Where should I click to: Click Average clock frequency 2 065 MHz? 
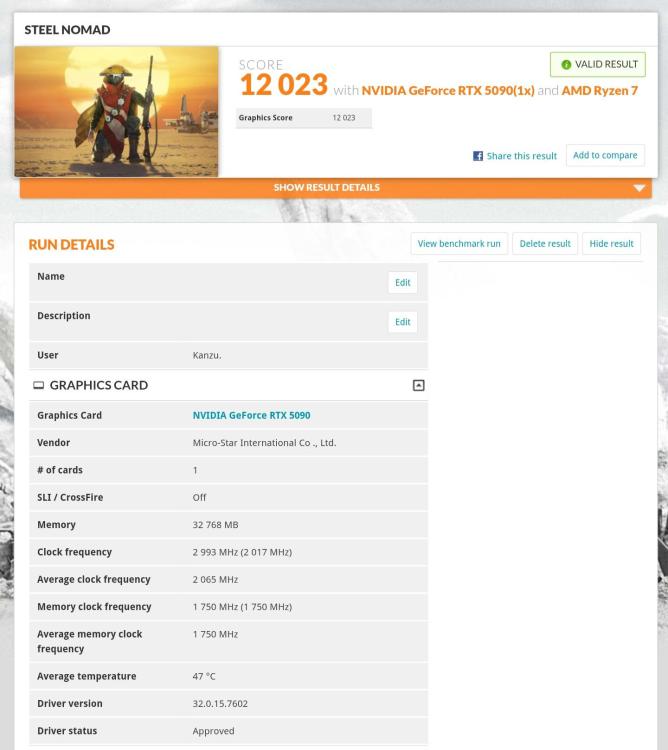[x=215, y=579]
